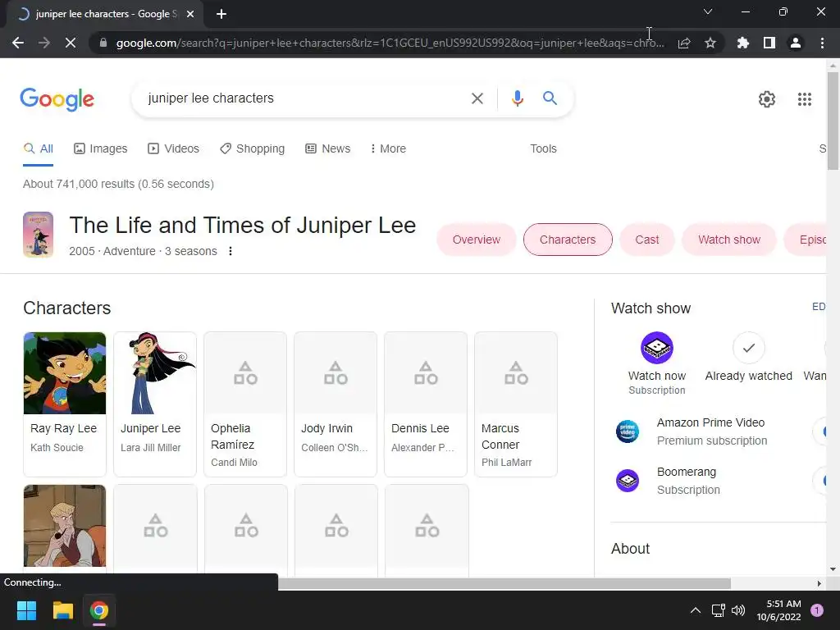Open File Explorer from the taskbar
The height and width of the screenshot is (630, 840).
click(62, 610)
